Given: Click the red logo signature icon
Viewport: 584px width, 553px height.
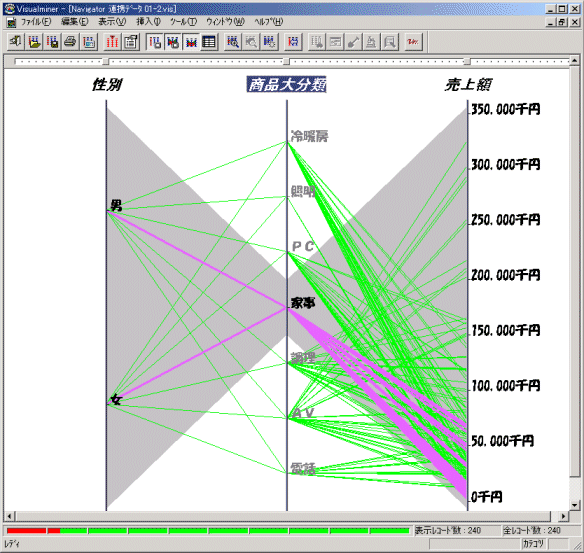Looking at the screenshot, I should 413,41.
